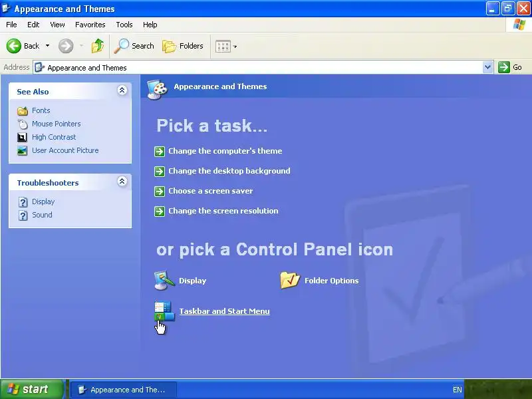Open the View menu
This screenshot has height=399, width=532.
tap(57, 25)
